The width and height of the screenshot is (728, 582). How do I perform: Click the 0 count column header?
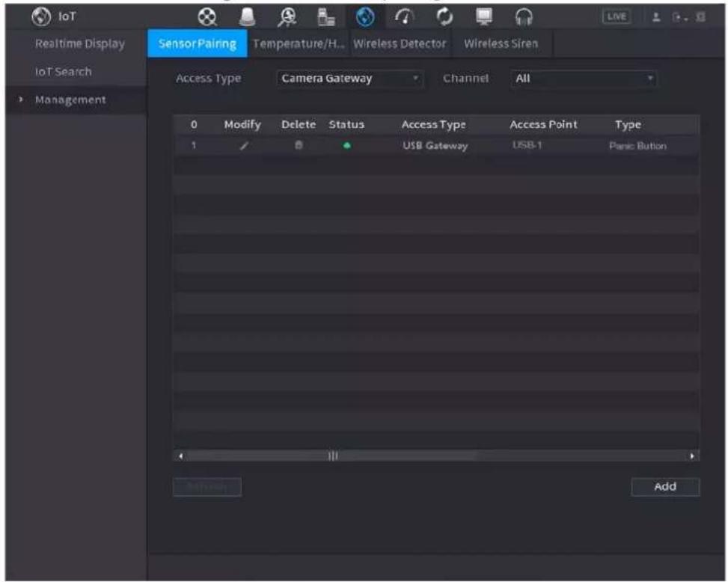pos(194,124)
